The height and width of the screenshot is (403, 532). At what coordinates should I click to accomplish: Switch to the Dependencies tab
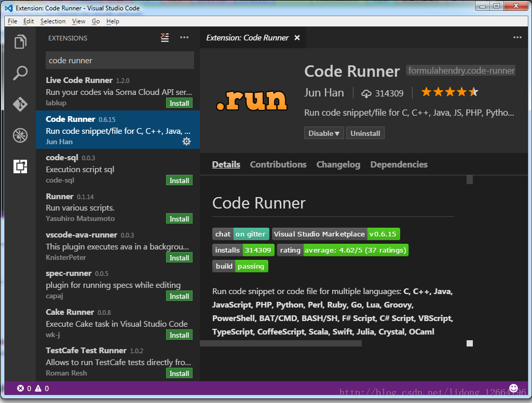(x=399, y=165)
